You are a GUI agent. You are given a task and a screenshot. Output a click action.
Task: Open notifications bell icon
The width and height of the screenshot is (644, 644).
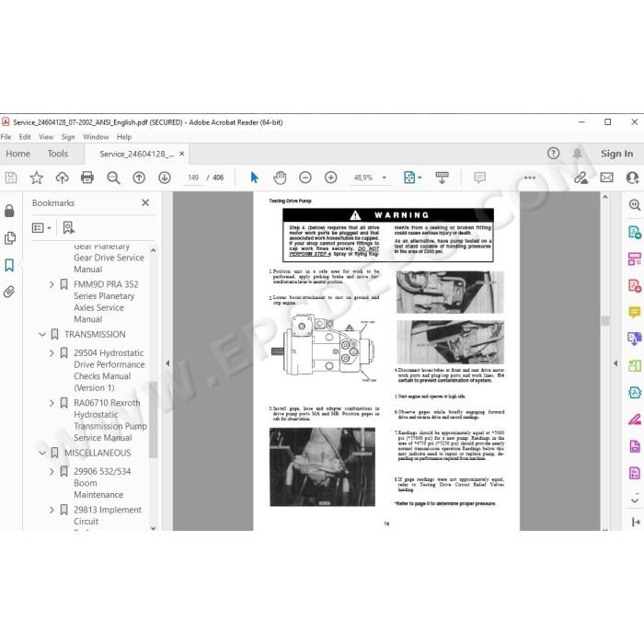coord(577,154)
